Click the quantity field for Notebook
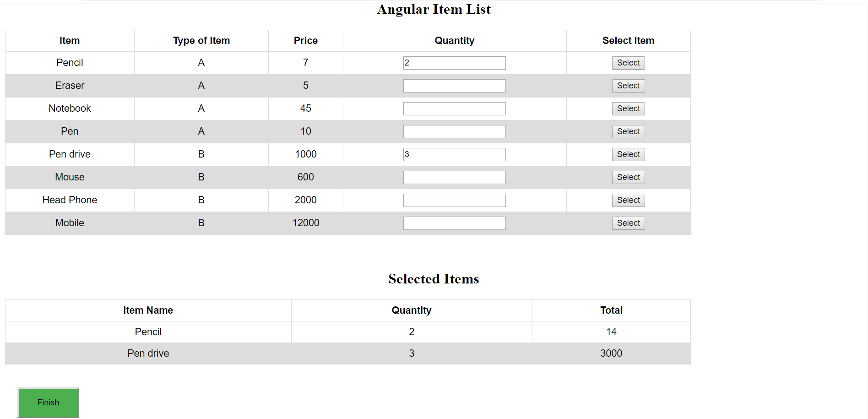868x419 pixels. point(454,109)
